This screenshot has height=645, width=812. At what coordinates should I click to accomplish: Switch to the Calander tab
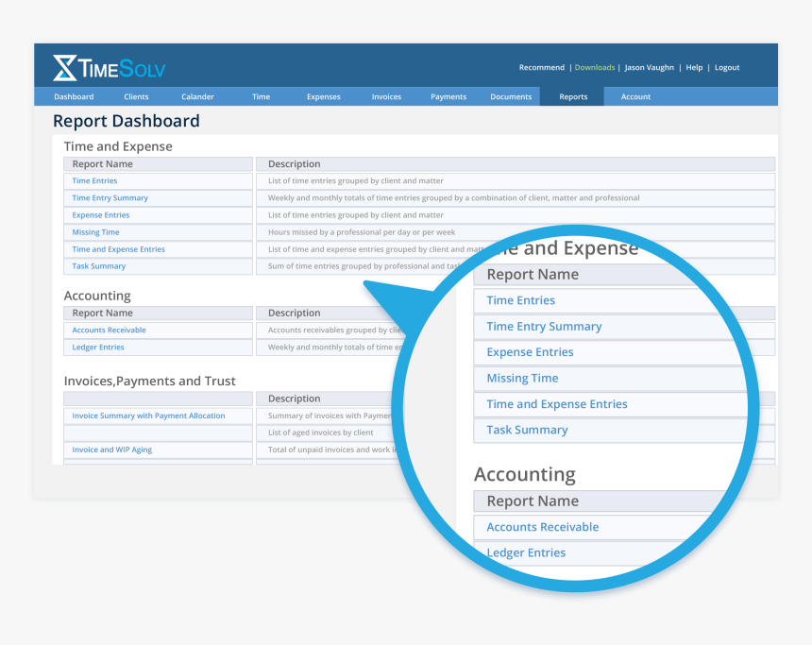(x=197, y=97)
